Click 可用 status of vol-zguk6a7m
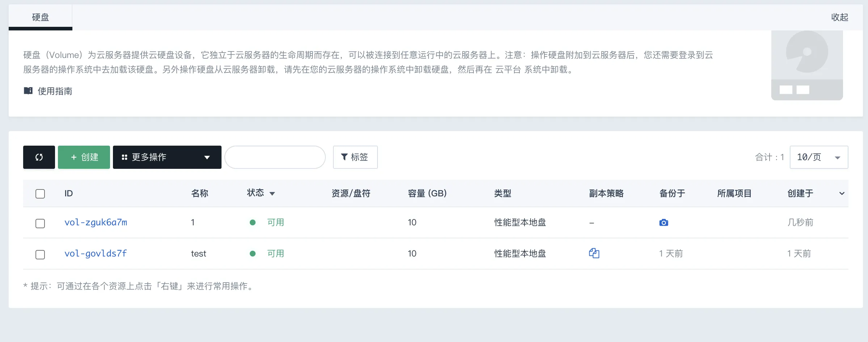Viewport: 868px width, 342px height. pos(275,222)
